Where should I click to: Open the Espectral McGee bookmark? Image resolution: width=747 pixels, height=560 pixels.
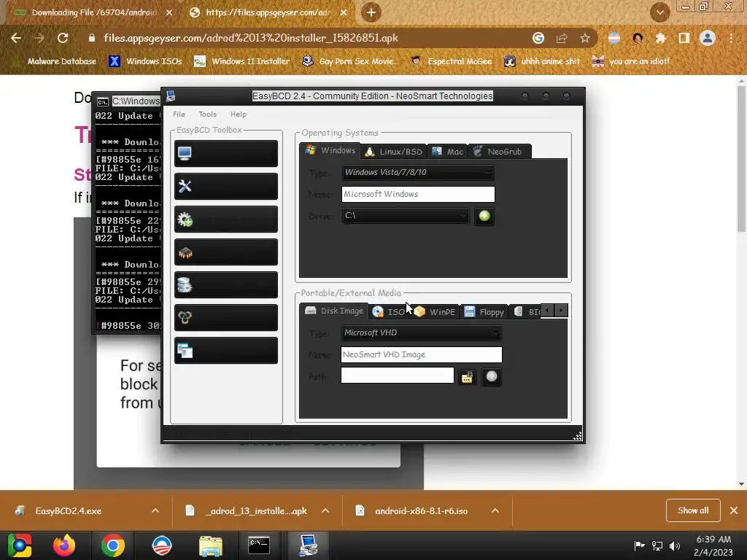click(452, 61)
